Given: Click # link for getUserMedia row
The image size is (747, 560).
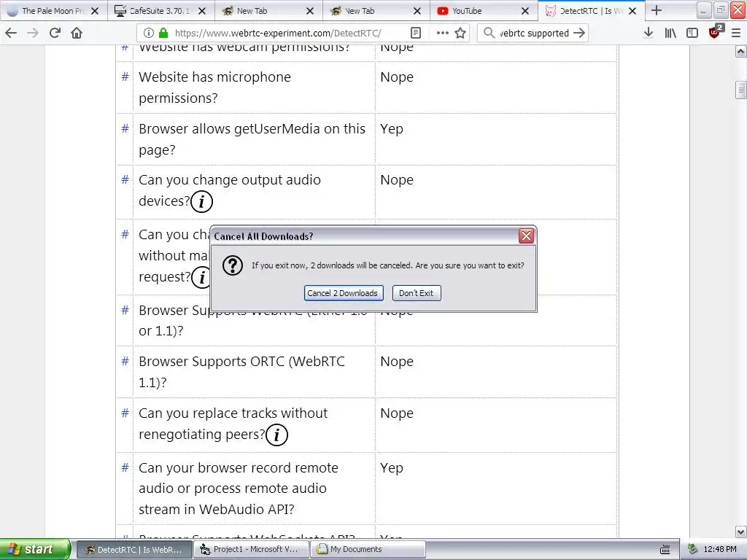Looking at the screenshot, I should [x=125, y=128].
